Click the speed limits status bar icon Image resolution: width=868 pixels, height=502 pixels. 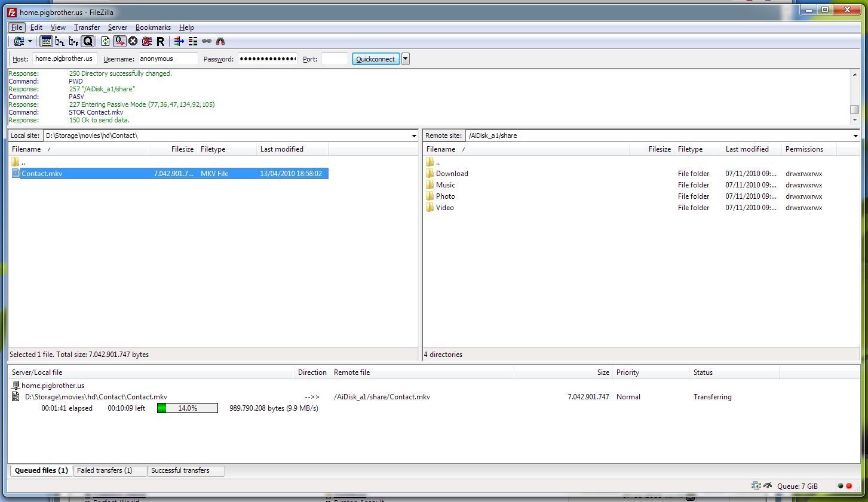click(768, 486)
